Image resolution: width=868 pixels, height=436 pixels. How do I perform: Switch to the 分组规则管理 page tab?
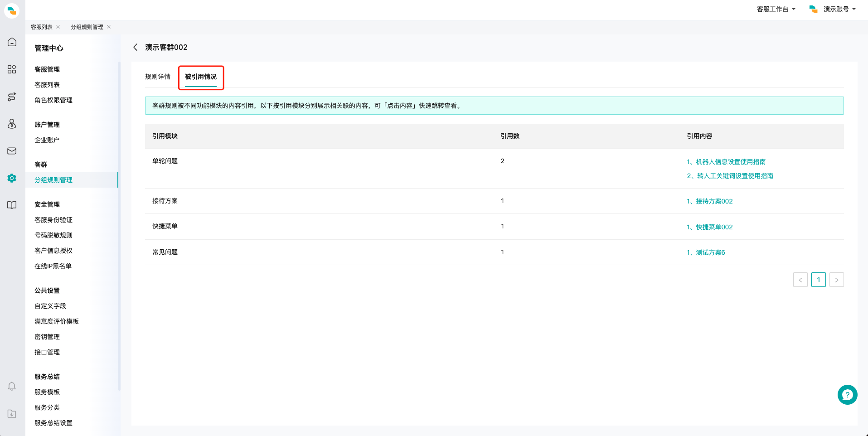pos(87,27)
